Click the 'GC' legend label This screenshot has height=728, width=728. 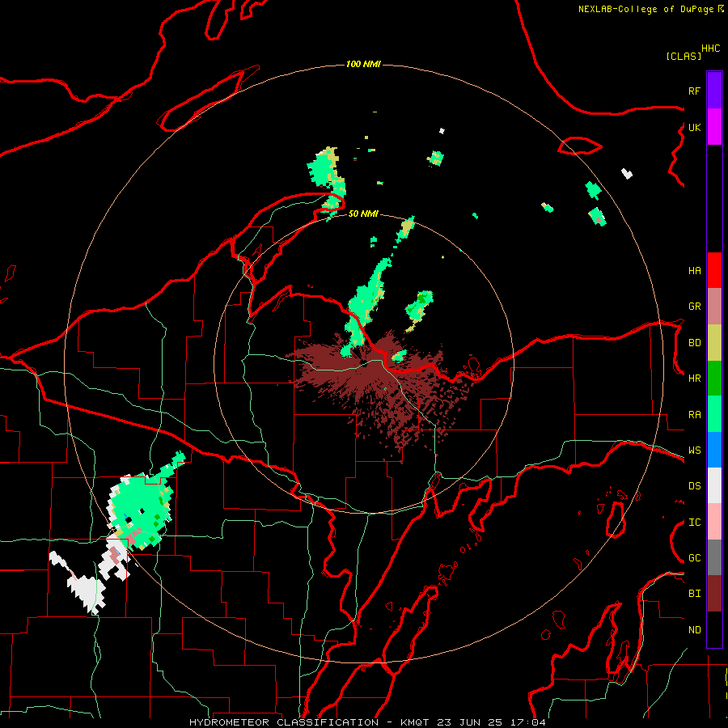(x=694, y=558)
